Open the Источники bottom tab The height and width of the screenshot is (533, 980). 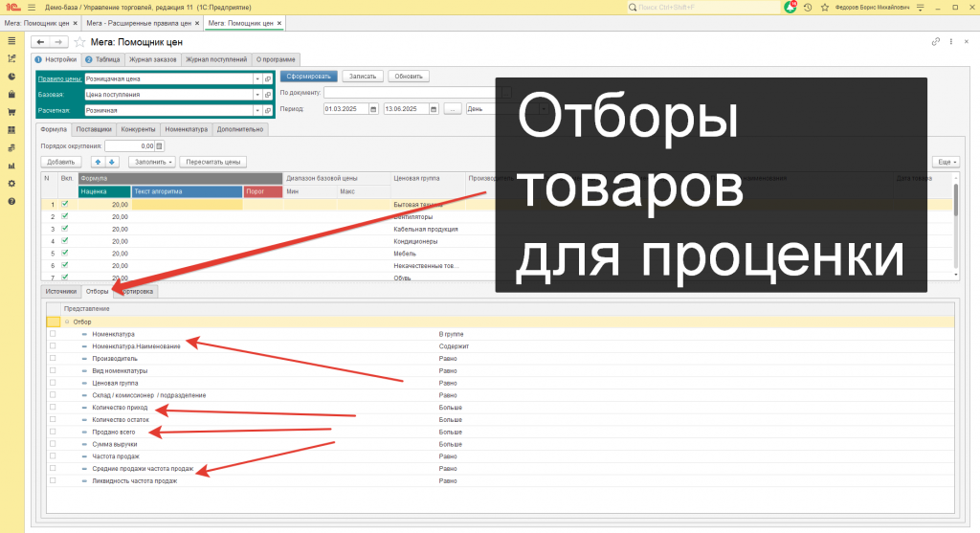(60, 291)
